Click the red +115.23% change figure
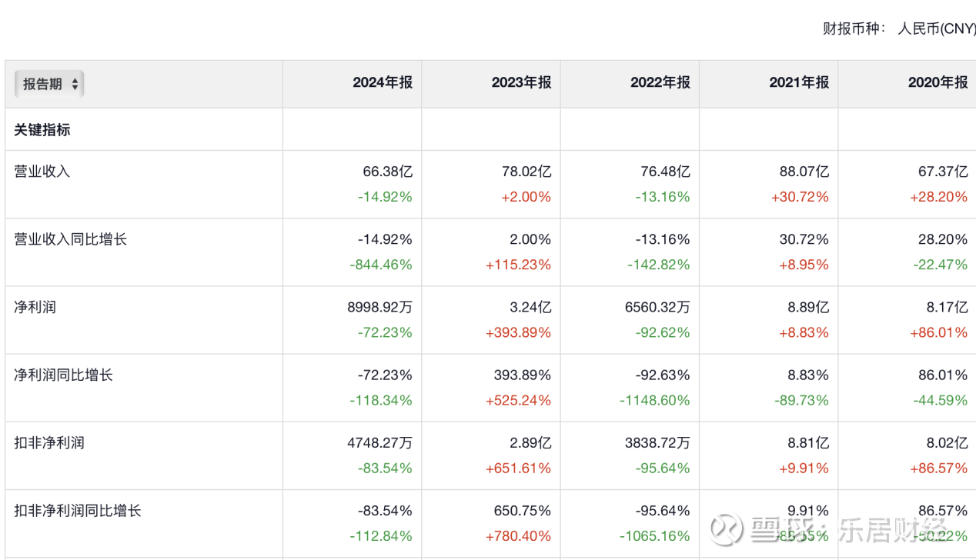The height and width of the screenshot is (560, 976). [518, 265]
